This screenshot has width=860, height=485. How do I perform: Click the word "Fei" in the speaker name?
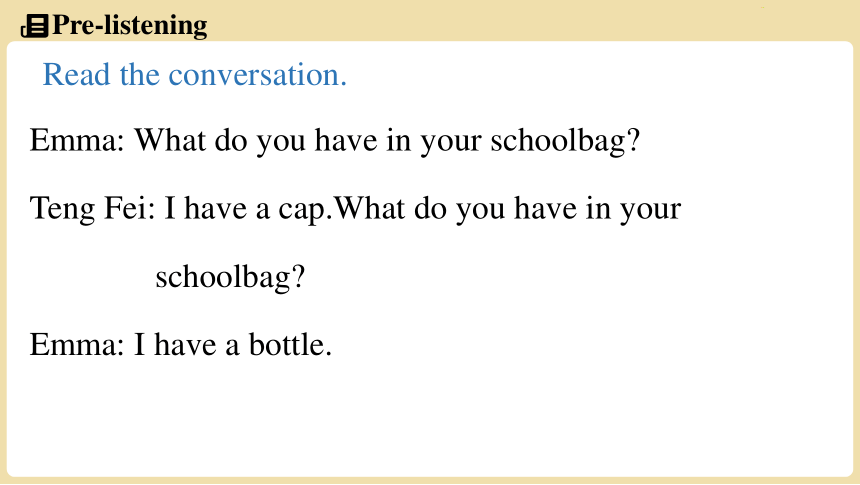point(127,208)
